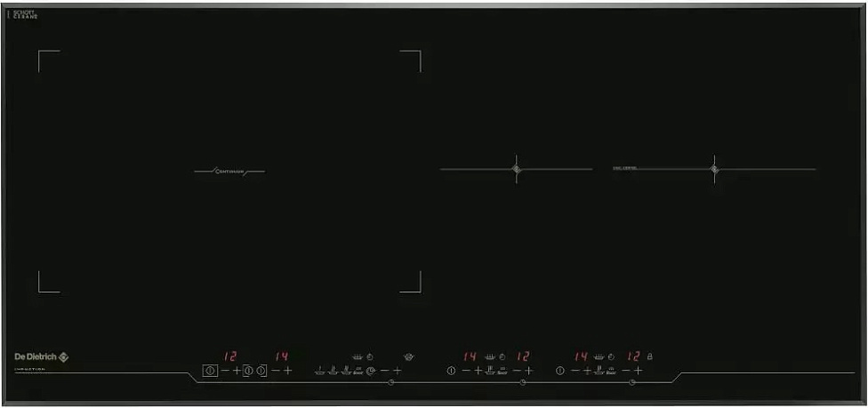Tap the Boost key in the center group

click(358, 372)
